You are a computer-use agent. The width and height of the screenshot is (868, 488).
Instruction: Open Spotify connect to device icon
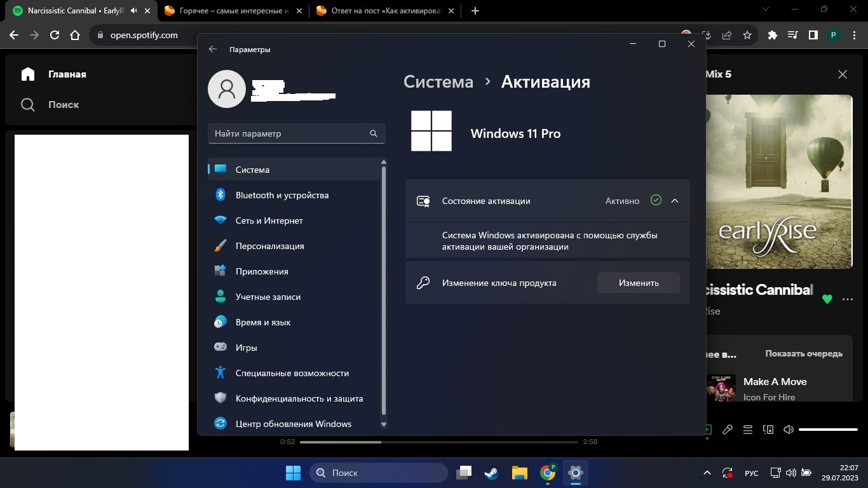coord(768,430)
